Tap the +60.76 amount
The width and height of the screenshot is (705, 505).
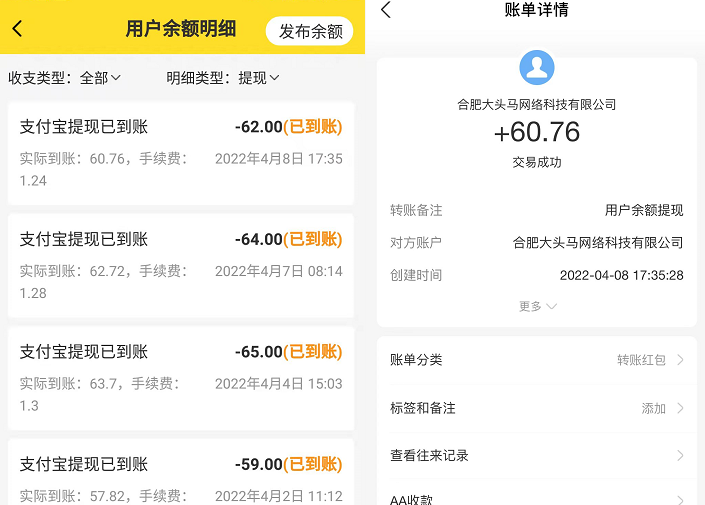pyautogui.click(x=537, y=132)
